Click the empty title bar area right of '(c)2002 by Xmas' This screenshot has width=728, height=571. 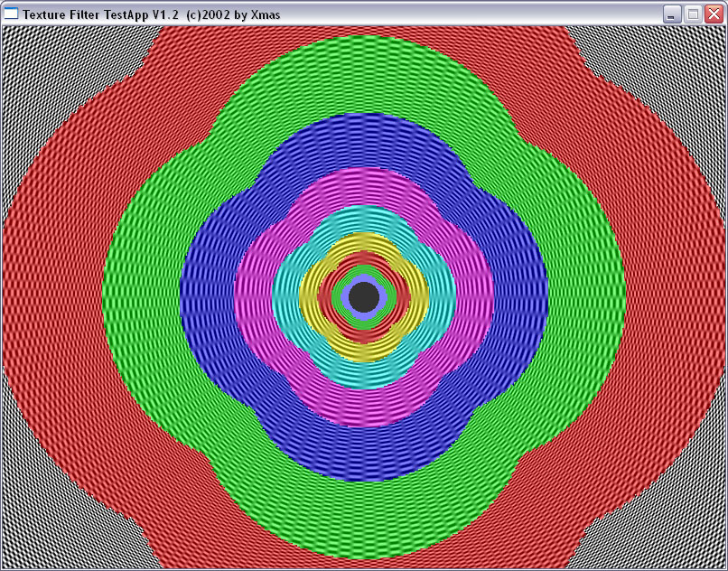click(x=470, y=14)
